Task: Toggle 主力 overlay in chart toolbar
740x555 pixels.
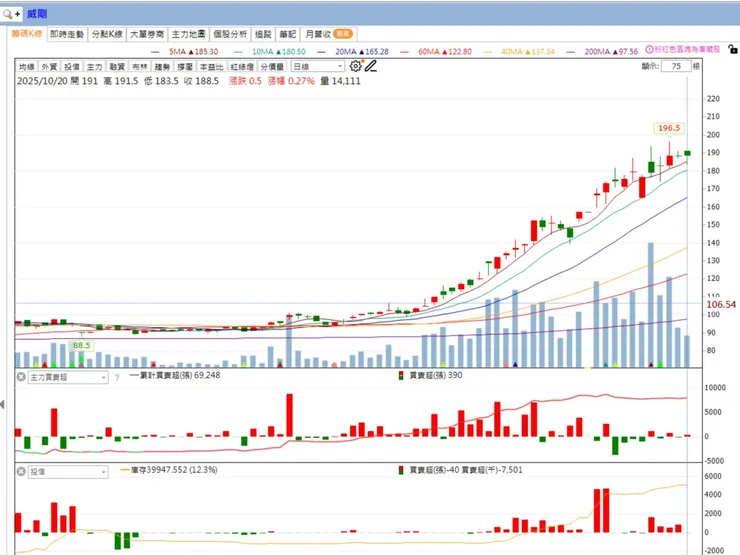Action: pyautogui.click(x=95, y=67)
